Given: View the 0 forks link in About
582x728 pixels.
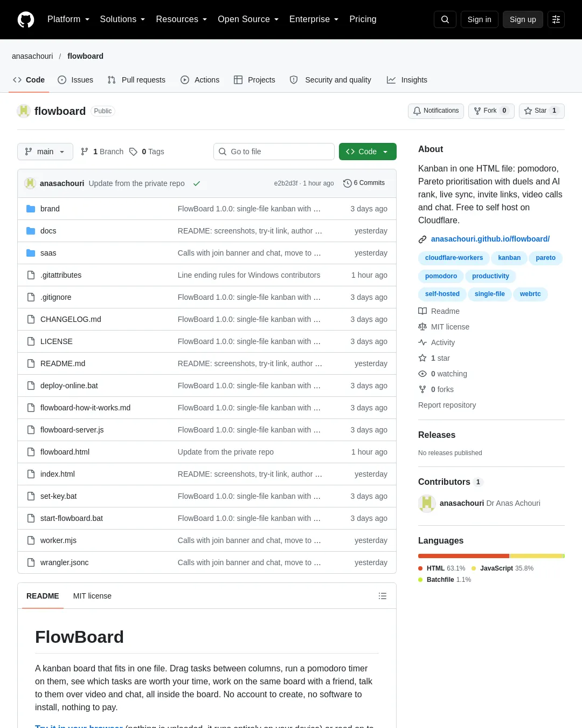Looking at the screenshot, I should [436, 389].
